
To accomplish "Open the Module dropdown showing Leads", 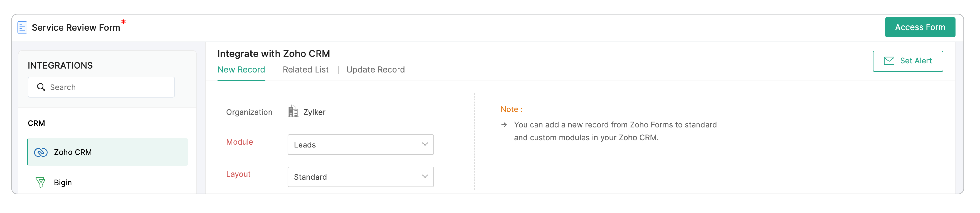I will click(x=360, y=144).
